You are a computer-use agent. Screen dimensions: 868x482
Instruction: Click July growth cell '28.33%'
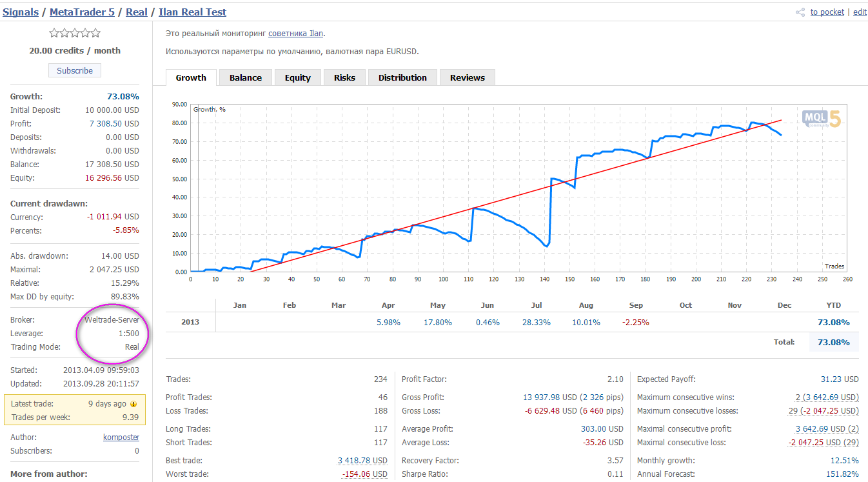[x=537, y=323]
